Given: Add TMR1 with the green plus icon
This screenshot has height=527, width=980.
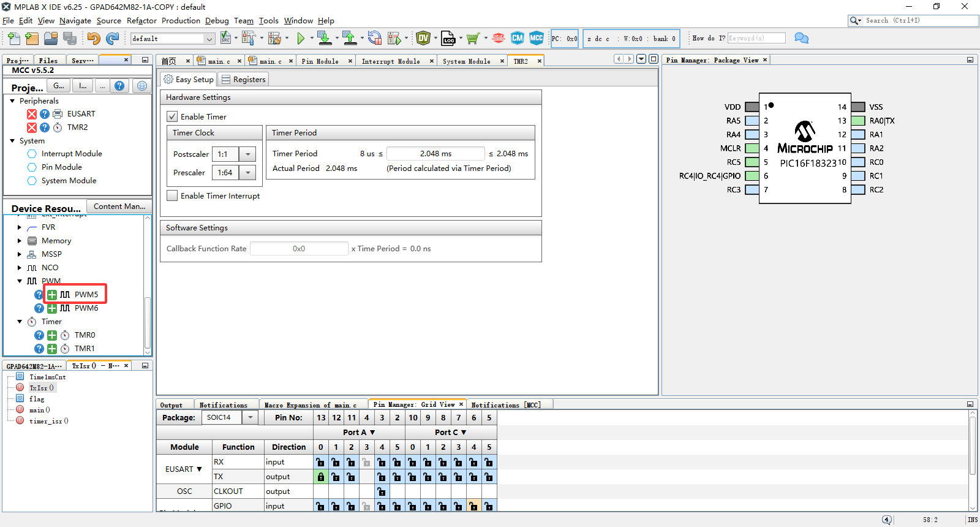Looking at the screenshot, I should coord(52,349).
